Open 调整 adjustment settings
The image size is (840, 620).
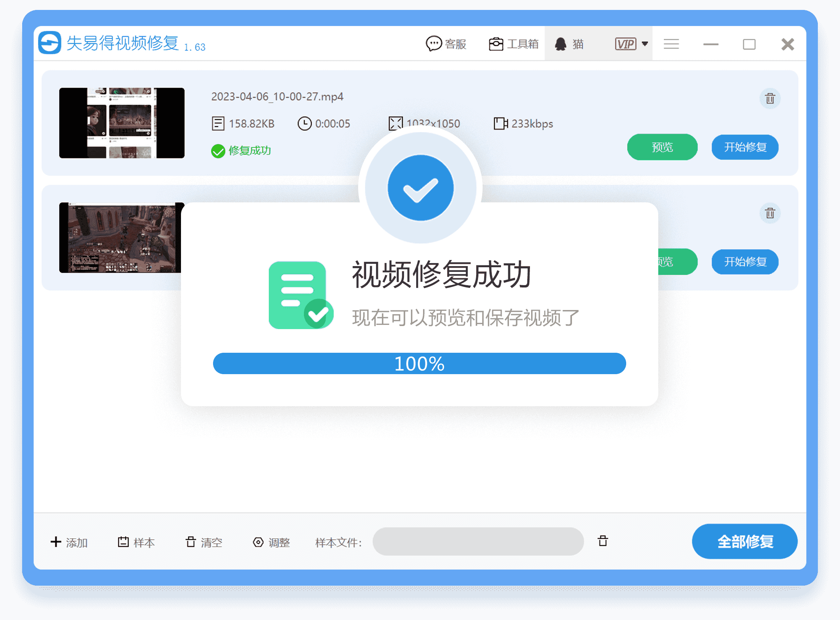pos(271,542)
